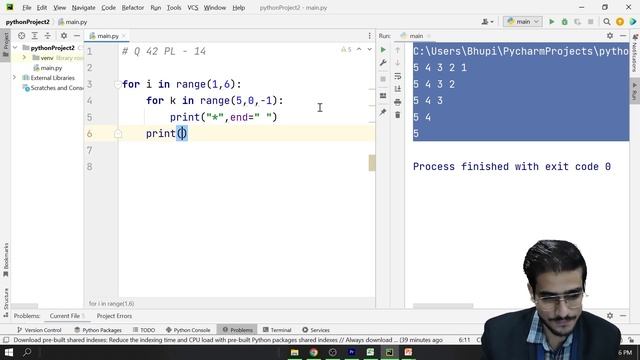Hide the Project panel
640x360 pixels.
click(77, 36)
